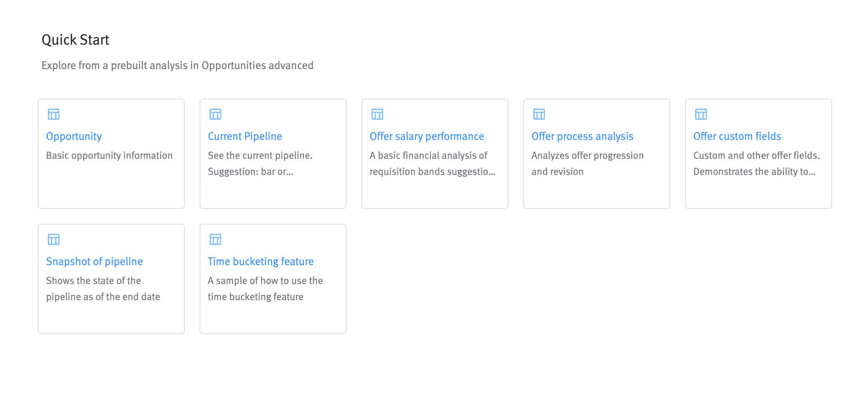Screen dimensions: 868x394
Task: Click 'Analyzes offer progression and revision' text
Action: tap(588, 163)
